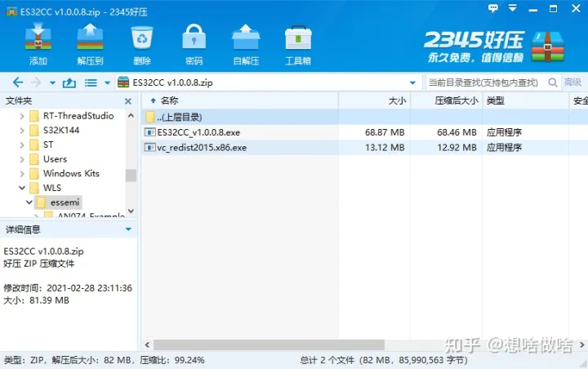Open the view mode dropdown arrow
Image resolution: width=588 pixels, height=369 pixels.
coord(107,83)
